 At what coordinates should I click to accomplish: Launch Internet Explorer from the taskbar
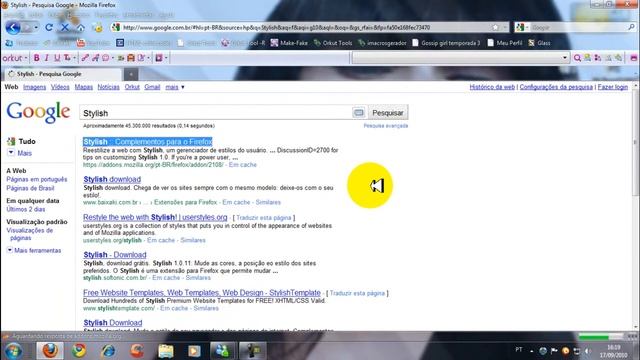(x=108, y=351)
